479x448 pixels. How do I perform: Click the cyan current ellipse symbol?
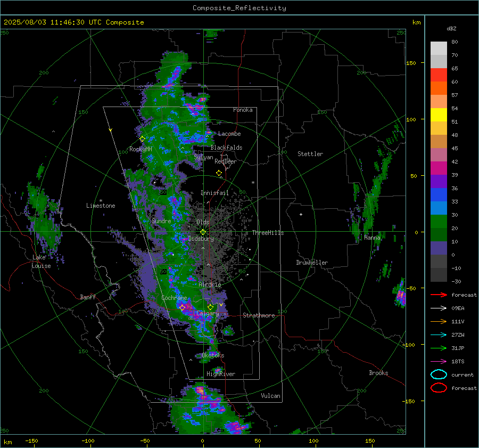pos(439,374)
